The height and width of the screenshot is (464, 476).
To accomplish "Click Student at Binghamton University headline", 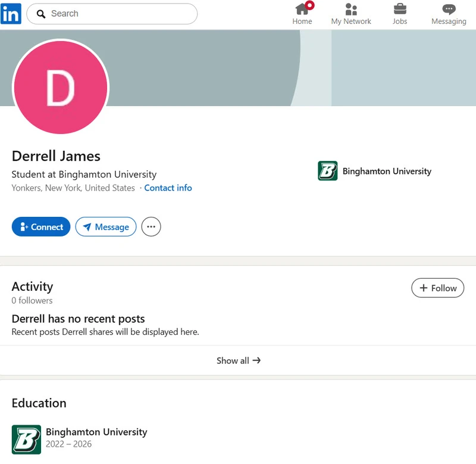I will 84,175.
